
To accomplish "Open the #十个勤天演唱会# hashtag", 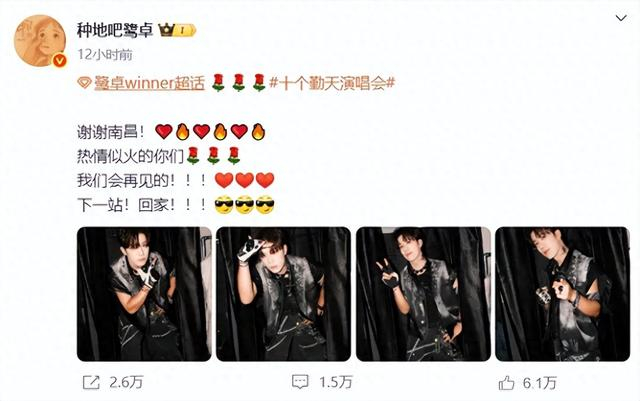I will (332, 83).
